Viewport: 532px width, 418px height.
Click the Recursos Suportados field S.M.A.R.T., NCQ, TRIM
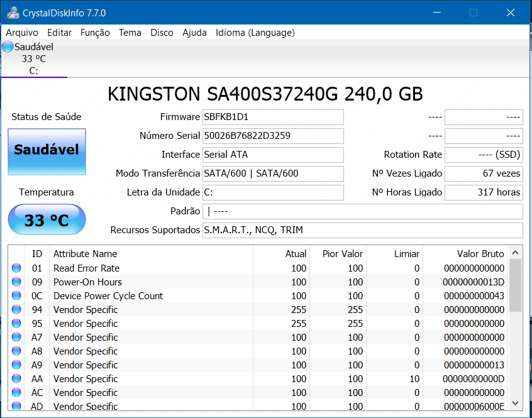click(363, 230)
